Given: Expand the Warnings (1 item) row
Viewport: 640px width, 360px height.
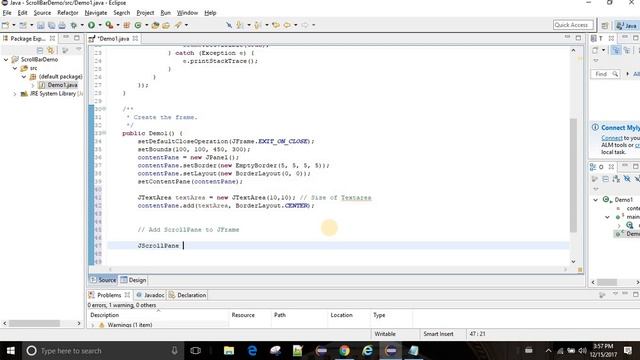Looking at the screenshot, I should point(93,325).
